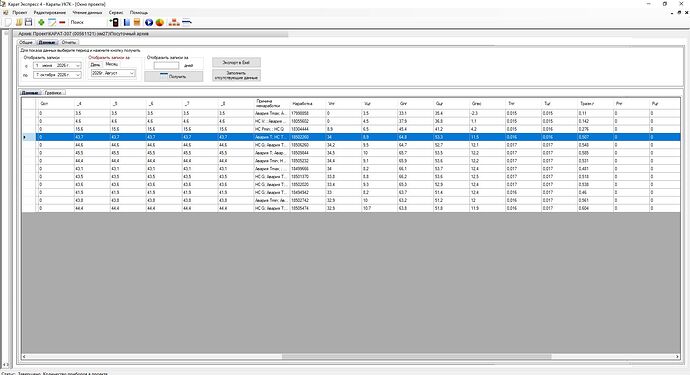Image resolution: width=690 pixels, height=375 pixels.
Task: Switch to the Общие tab
Action: pos(26,42)
